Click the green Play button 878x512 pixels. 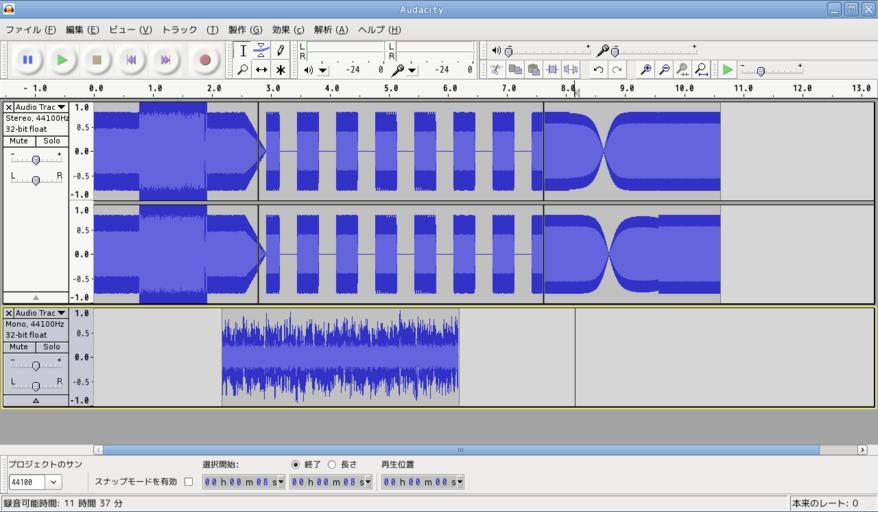click(x=62, y=60)
